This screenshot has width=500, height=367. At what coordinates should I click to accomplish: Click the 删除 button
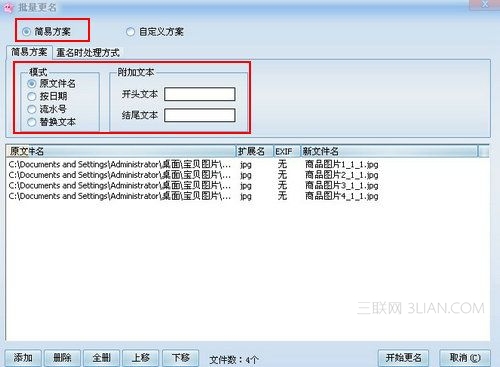pos(62,358)
